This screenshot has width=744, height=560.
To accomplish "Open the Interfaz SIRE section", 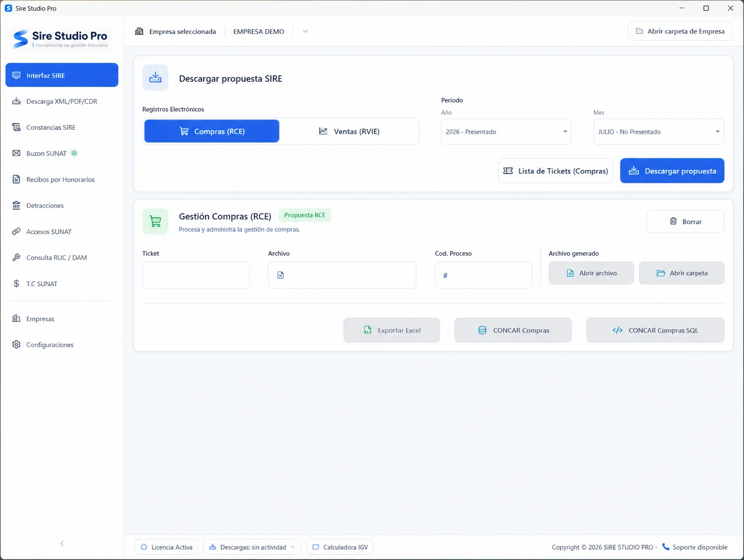I will [x=62, y=75].
